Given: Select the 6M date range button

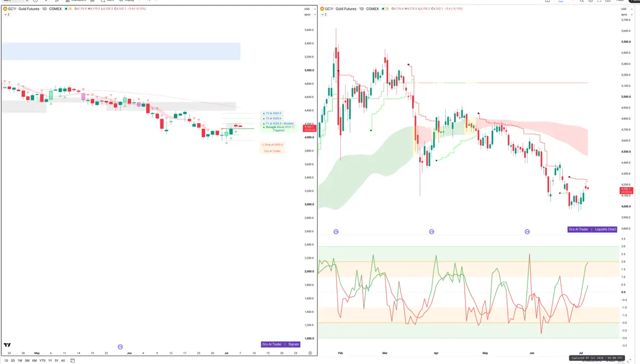Looking at the screenshot, I should (34, 360).
